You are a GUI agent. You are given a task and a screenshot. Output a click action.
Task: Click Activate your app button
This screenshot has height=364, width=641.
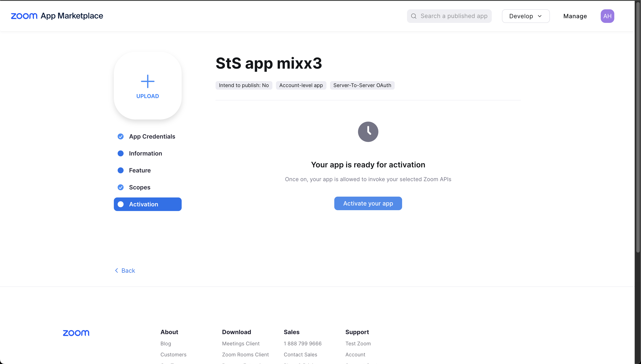point(368,203)
